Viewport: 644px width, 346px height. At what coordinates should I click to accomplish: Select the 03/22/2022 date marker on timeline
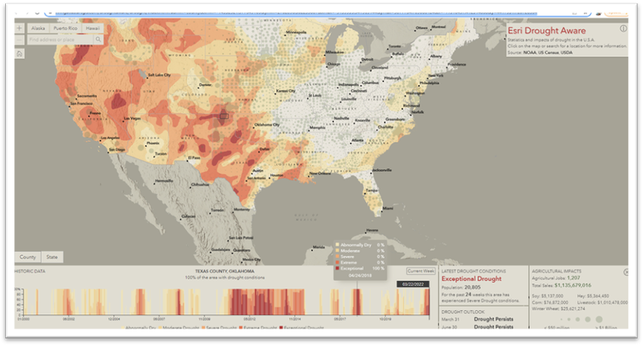click(413, 284)
